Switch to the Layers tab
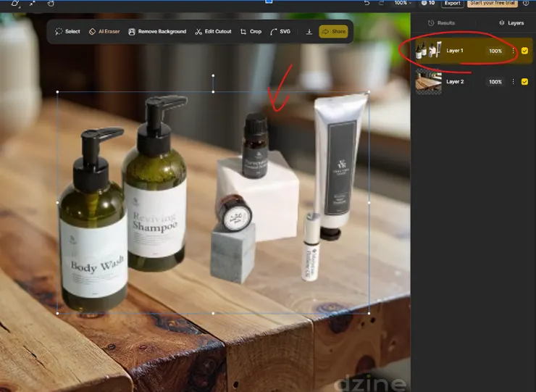 [x=511, y=23]
